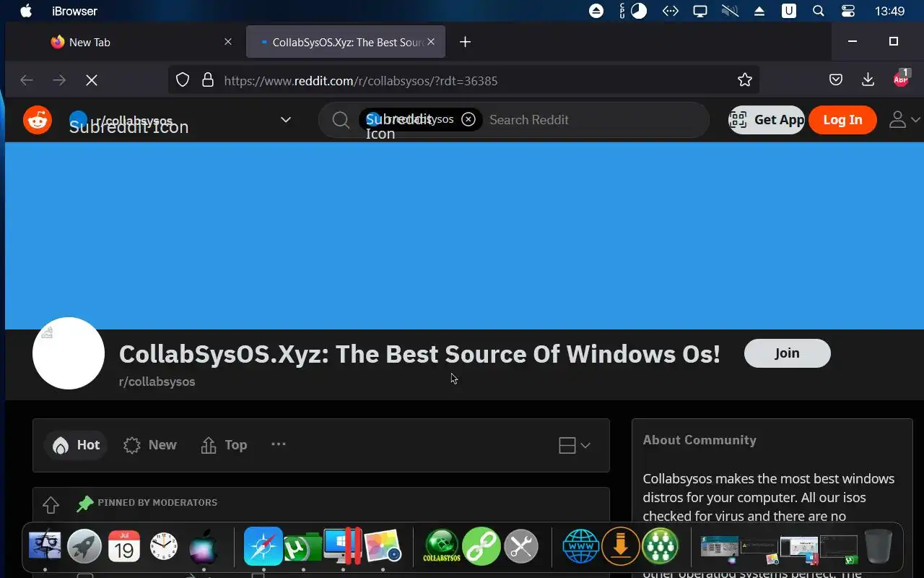924x578 pixels.
Task: Click the muted volume menu bar icon
Action: (730, 11)
